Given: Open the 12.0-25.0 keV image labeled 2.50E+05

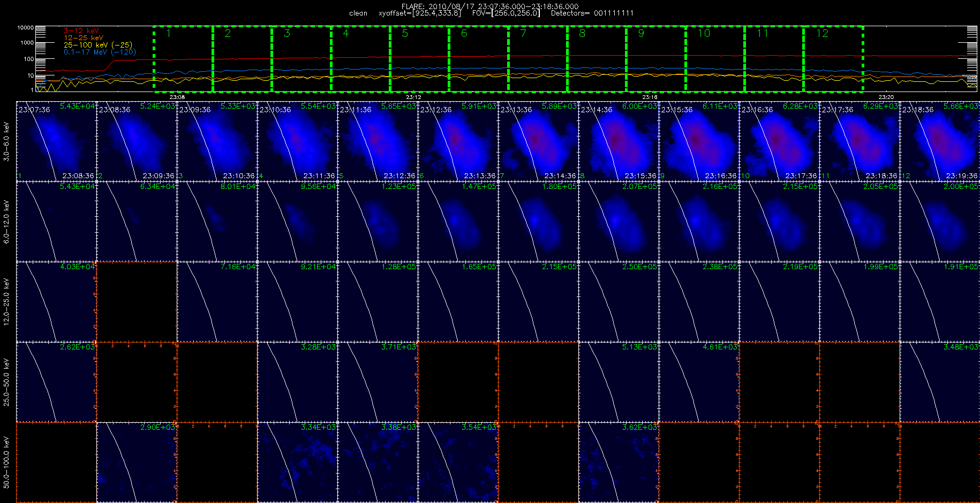Looking at the screenshot, I should [619, 301].
